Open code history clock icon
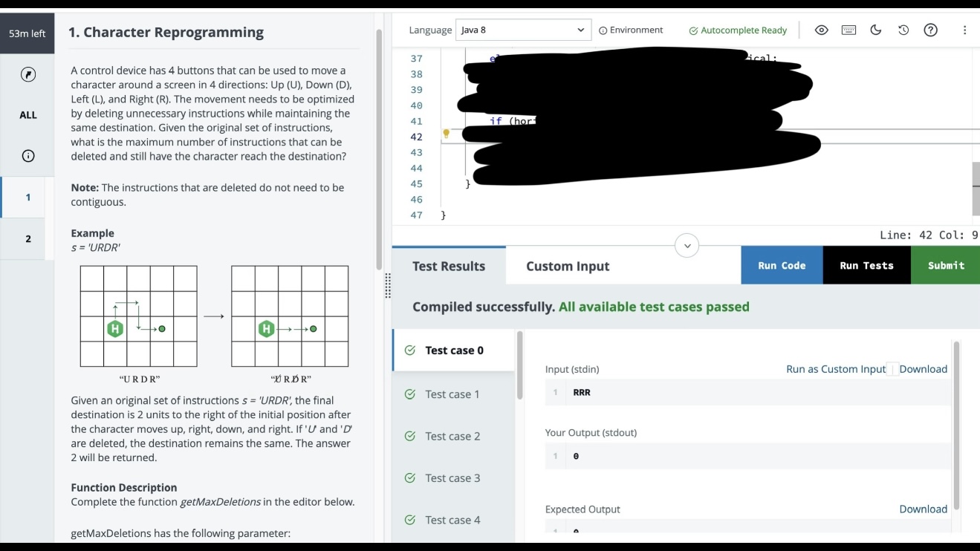The image size is (980, 551). tap(903, 30)
